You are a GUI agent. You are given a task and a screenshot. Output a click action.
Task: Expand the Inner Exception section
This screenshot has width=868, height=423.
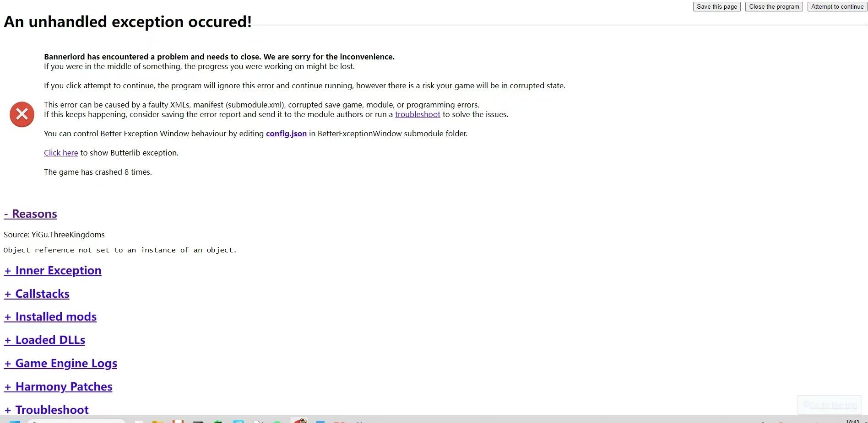53,271
